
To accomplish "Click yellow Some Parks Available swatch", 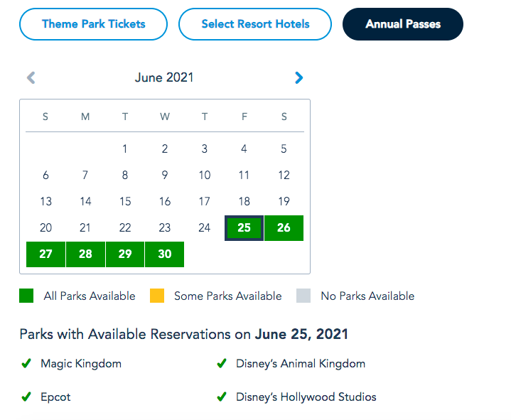I will 157,296.
